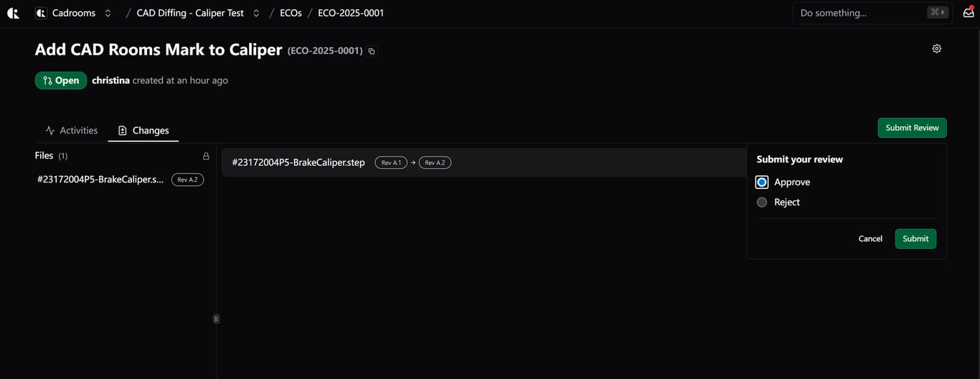Click the Cadrooms logo icon at top left
Viewport: 980px width, 379px height.
(x=13, y=13)
